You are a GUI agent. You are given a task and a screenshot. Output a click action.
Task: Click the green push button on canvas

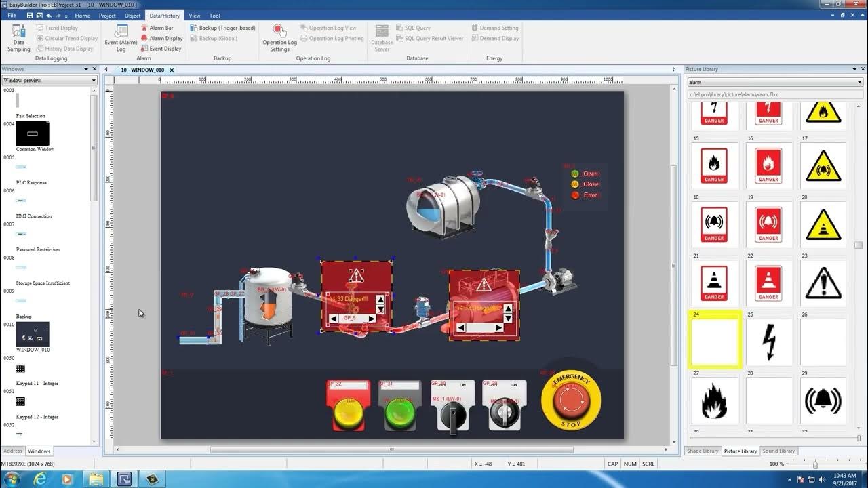pyautogui.click(x=399, y=412)
